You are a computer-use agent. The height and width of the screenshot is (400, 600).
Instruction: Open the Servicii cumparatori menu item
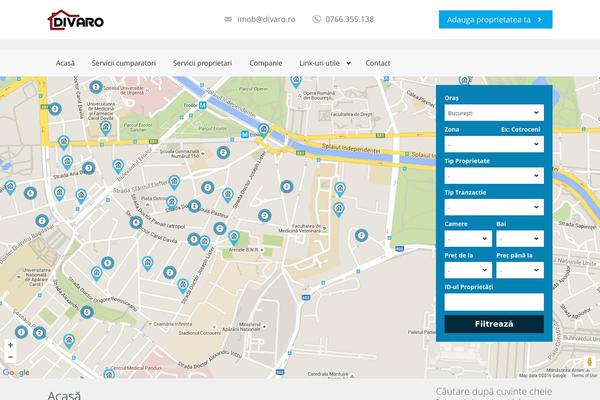(x=124, y=63)
